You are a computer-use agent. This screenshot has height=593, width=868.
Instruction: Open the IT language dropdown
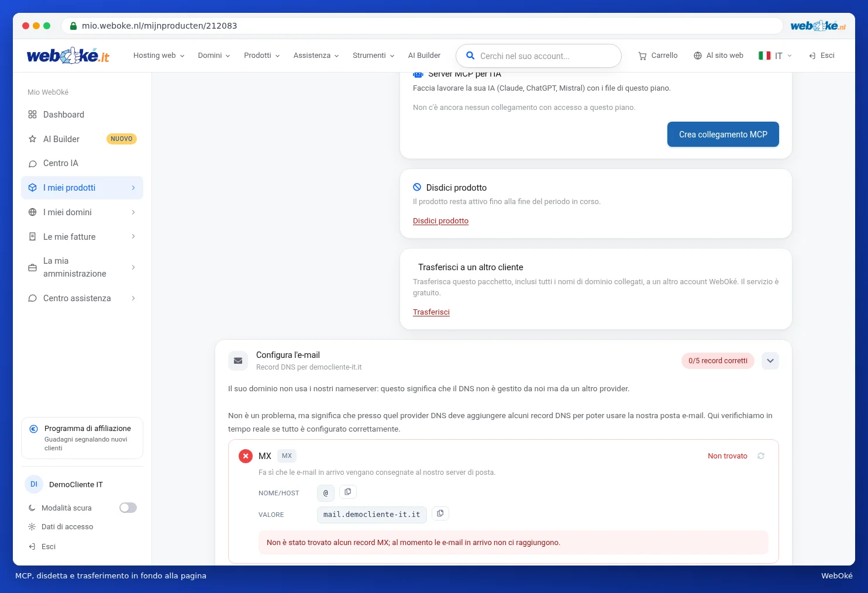(776, 56)
